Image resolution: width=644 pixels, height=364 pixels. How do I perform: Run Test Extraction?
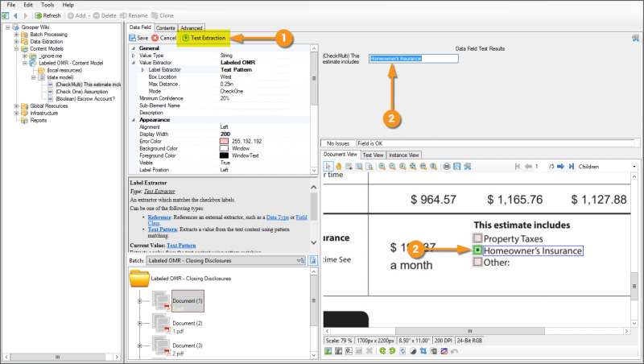[x=204, y=38]
